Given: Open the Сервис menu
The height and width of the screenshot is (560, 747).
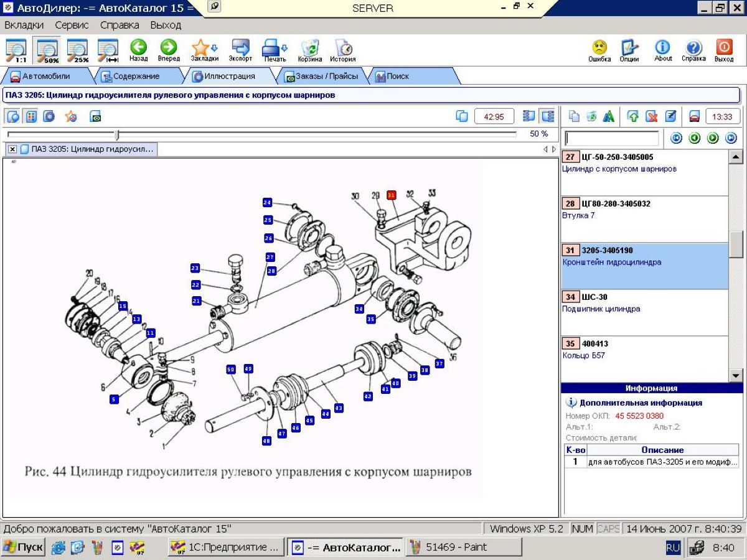Looking at the screenshot, I should (x=72, y=25).
